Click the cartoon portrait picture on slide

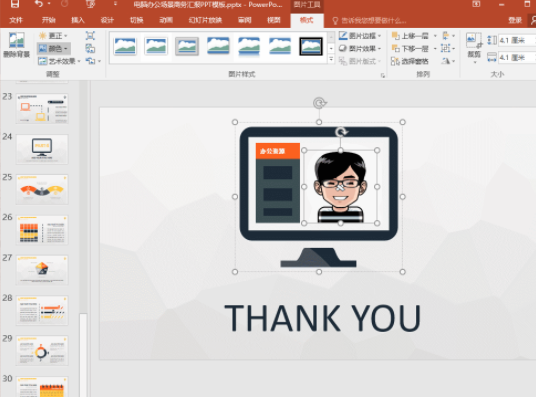[x=340, y=187]
